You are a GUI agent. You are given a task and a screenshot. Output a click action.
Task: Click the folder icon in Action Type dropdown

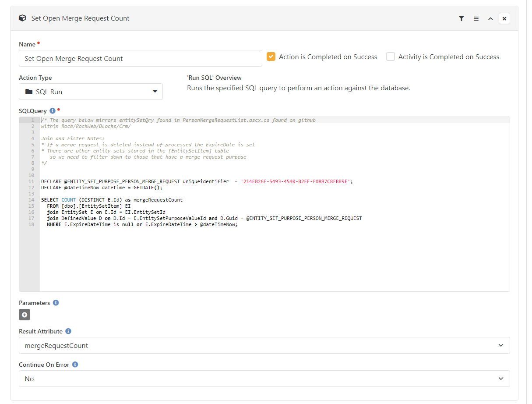pos(29,92)
